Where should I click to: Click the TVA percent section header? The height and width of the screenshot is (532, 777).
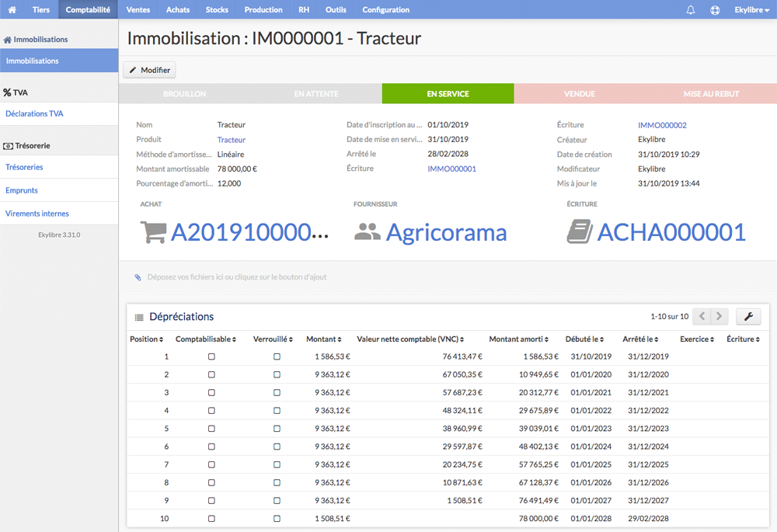(x=16, y=92)
